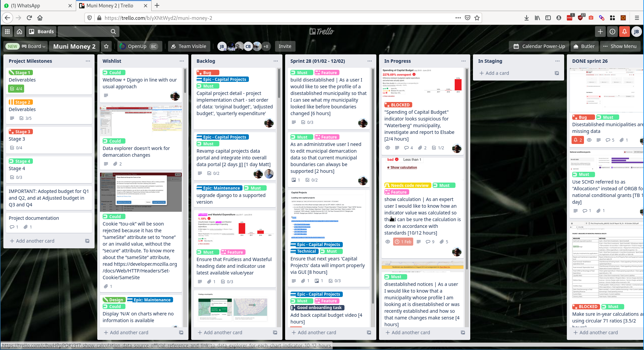644x350 pixels.
Task: Click the yellow Needs code review label
Action: pos(408,185)
